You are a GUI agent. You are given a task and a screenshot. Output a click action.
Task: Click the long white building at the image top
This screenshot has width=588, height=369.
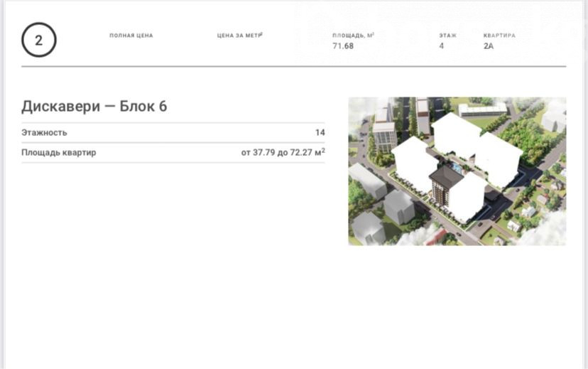point(482,109)
